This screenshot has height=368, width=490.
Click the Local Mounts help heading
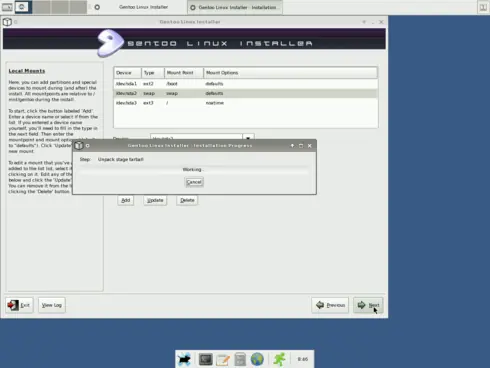click(x=27, y=71)
